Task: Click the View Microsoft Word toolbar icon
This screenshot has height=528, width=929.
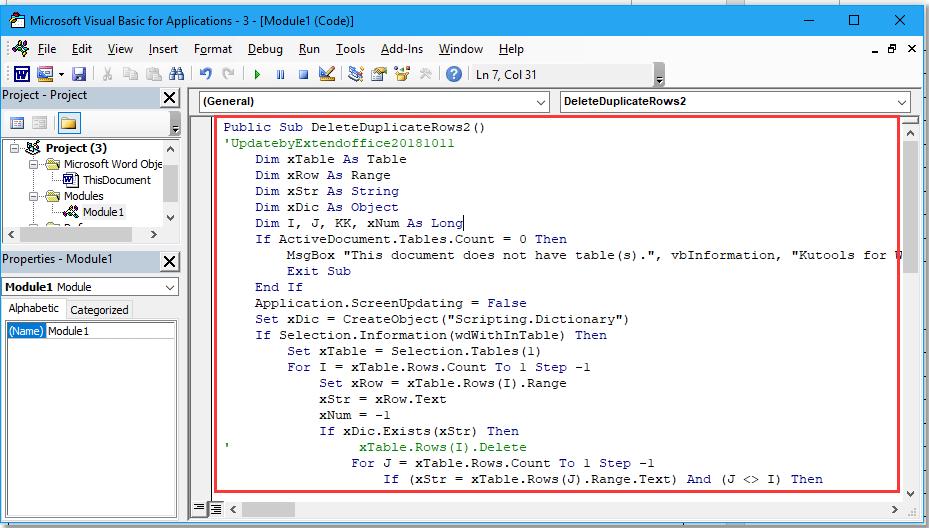Action: 21,74
